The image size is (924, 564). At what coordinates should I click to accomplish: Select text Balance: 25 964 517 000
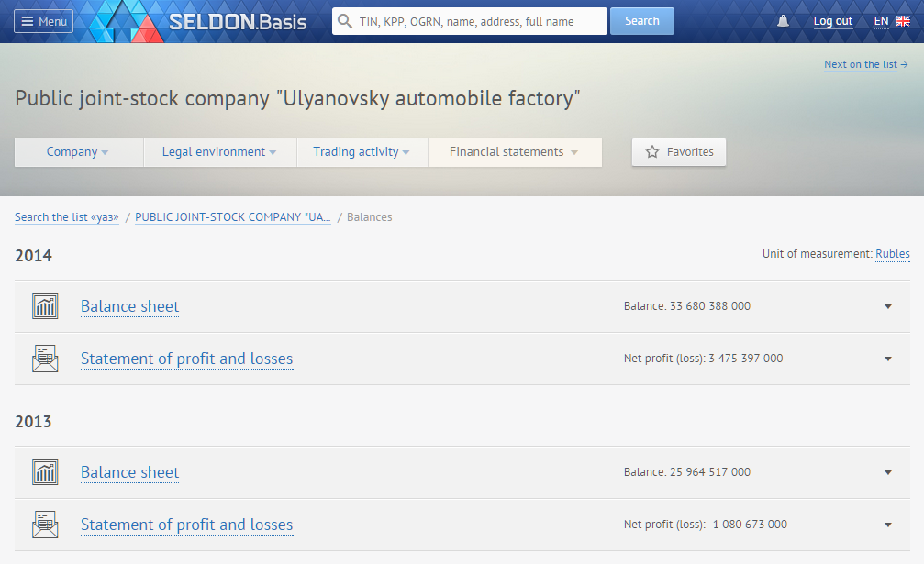687,472
